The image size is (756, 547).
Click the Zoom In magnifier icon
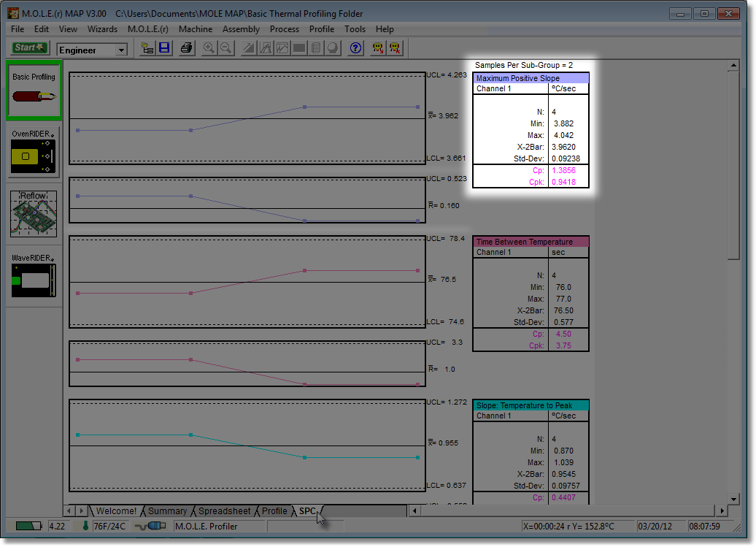tap(209, 48)
